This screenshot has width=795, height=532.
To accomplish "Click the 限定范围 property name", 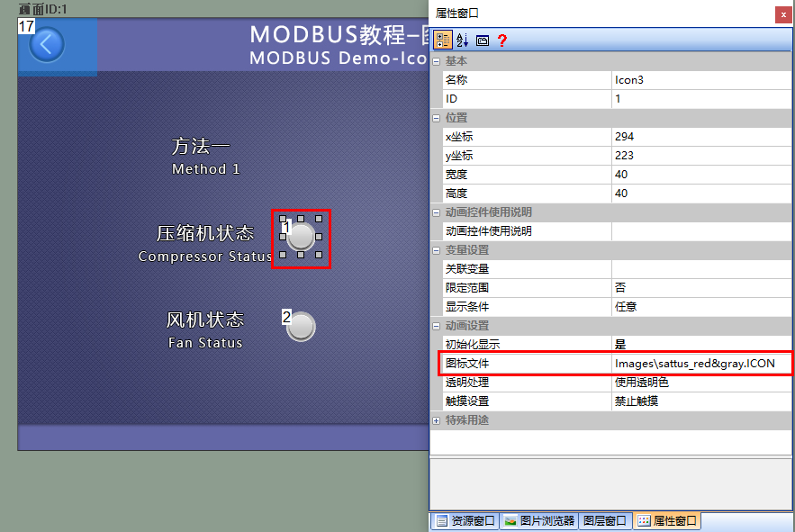I will [467, 288].
